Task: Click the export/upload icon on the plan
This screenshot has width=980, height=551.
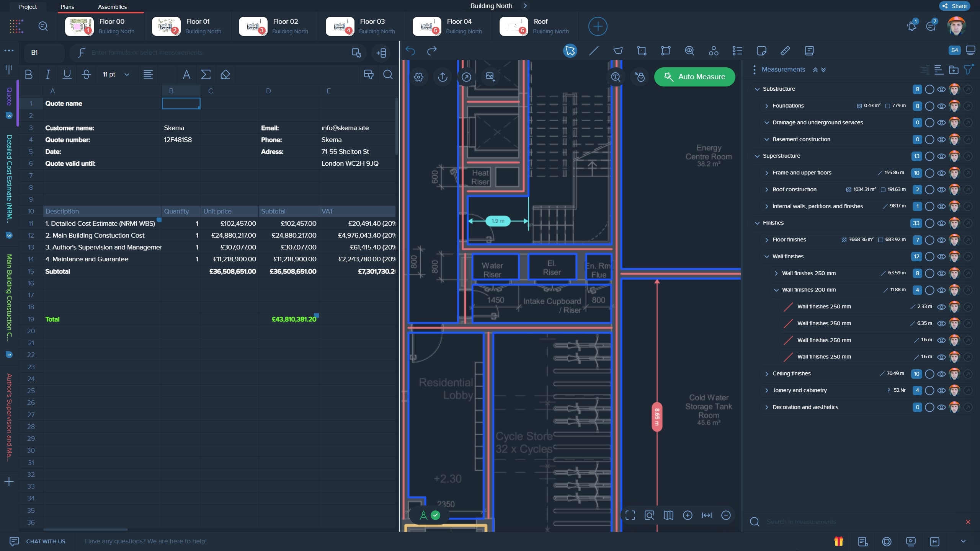Action: click(x=443, y=77)
